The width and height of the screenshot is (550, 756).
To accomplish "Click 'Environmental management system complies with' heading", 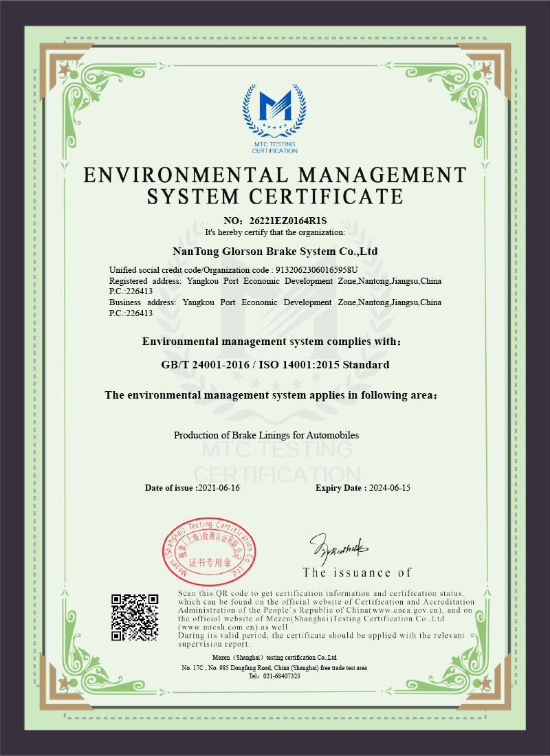I will point(271,342).
